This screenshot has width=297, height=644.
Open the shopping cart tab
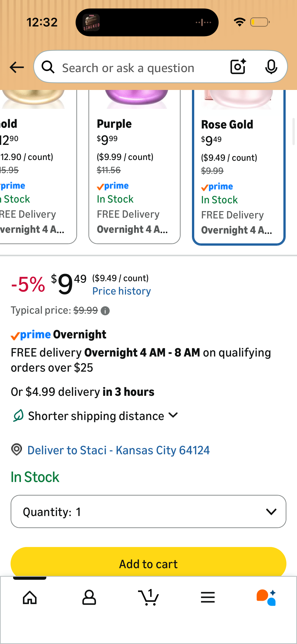click(149, 597)
